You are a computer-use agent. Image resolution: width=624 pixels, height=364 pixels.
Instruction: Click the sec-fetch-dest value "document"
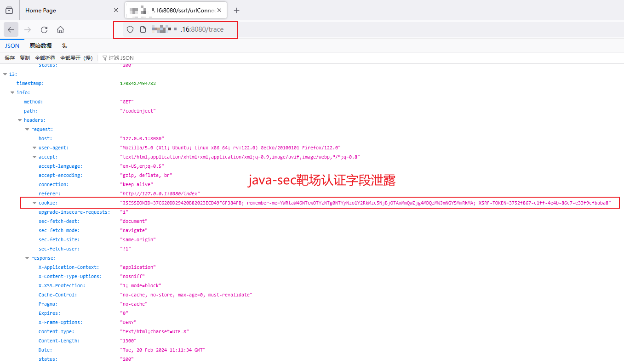pyautogui.click(x=133, y=221)
